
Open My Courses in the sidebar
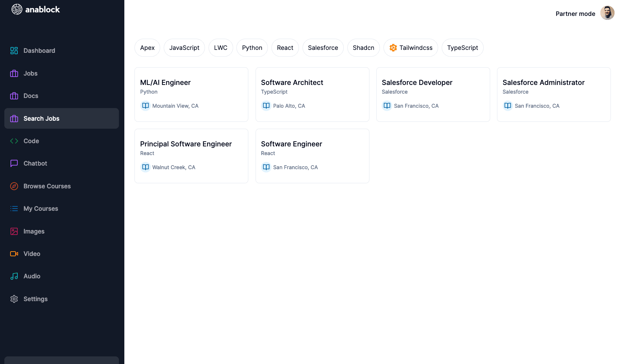[x=61, y=209]
